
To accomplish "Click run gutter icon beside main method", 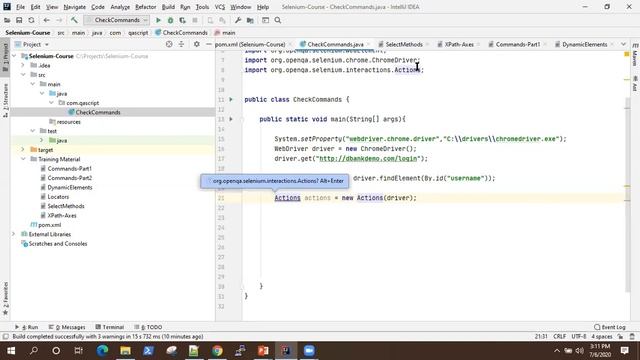I will (x=231, y=119).
